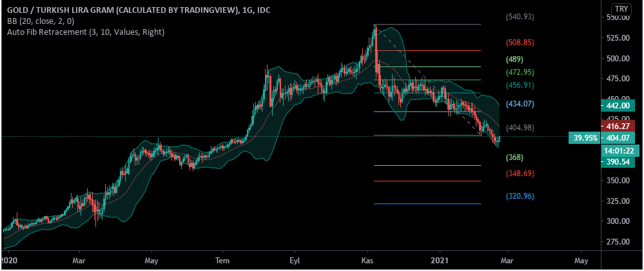Click the Eyl label on time axis
The image size is (644, 271).
pyautogui.click(x=295, y=261)
